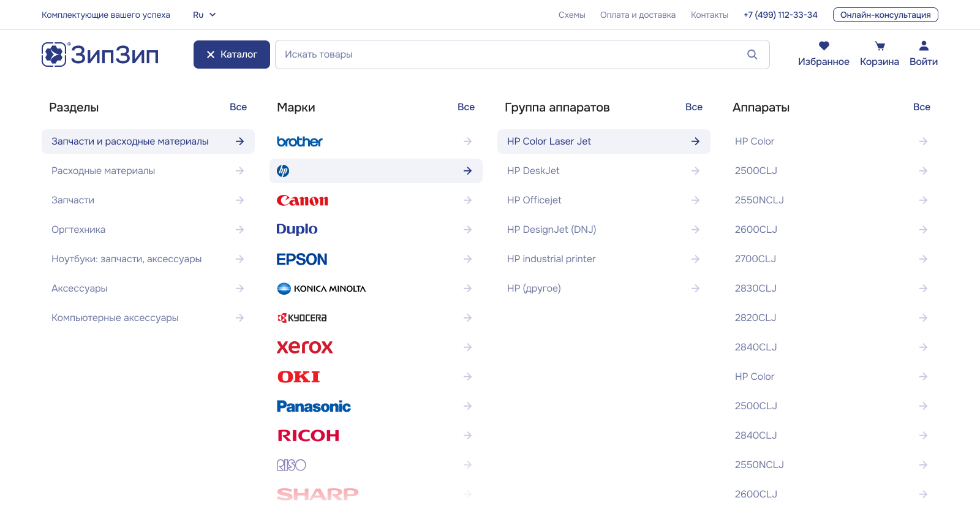Screen dimensions: 980x514
Task: Select the Konica Minolta brand logo
Action: (x=322, y=289)
